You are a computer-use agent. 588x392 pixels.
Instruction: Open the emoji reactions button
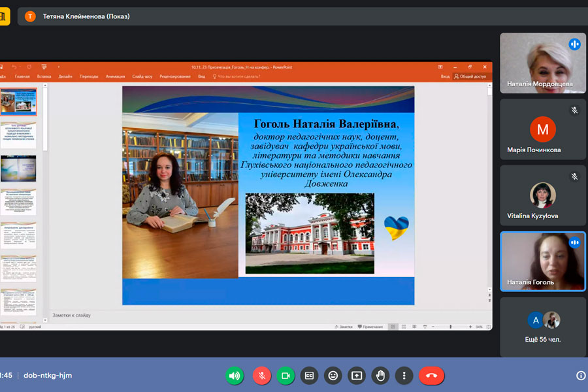click(333, 376)
